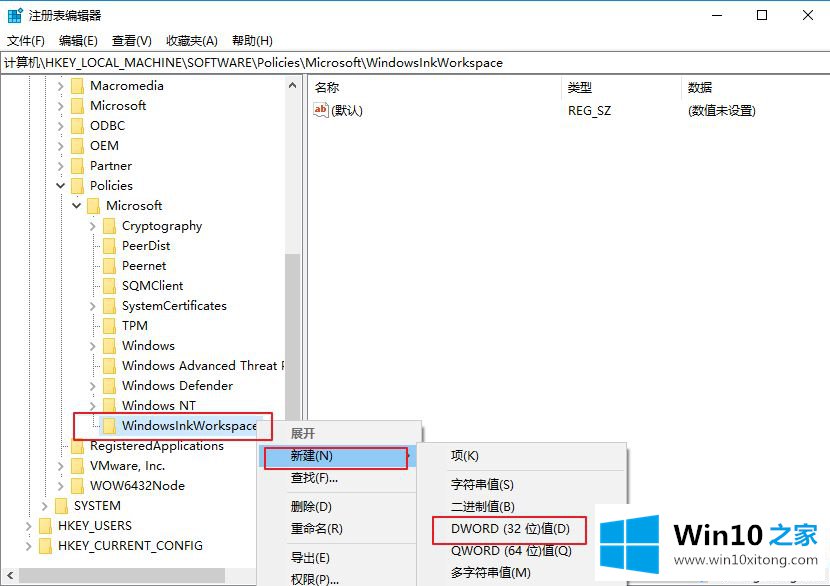The height and width of the screenshot is (586, 830).
Task: Expand the Partner key
Action: [x=60, y=166]
